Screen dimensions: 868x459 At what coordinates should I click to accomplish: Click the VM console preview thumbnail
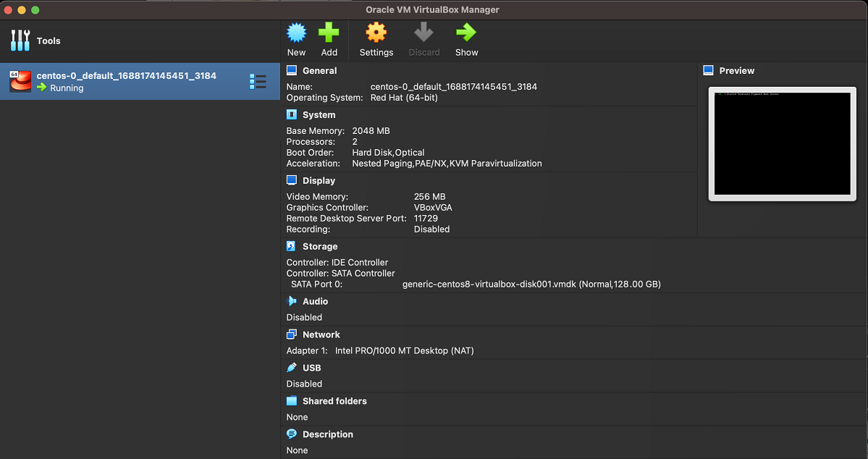click(x=782, y=144)
